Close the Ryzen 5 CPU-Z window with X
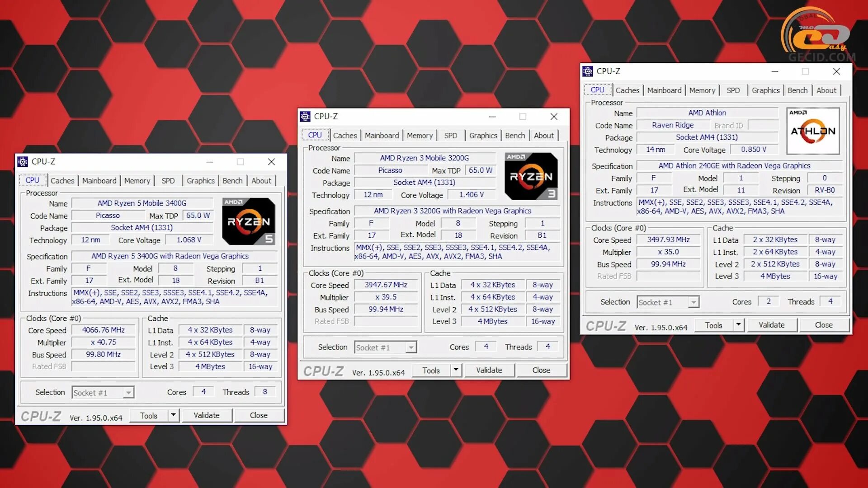This screenshot has width=868, height=488. [x=271, y=162]
